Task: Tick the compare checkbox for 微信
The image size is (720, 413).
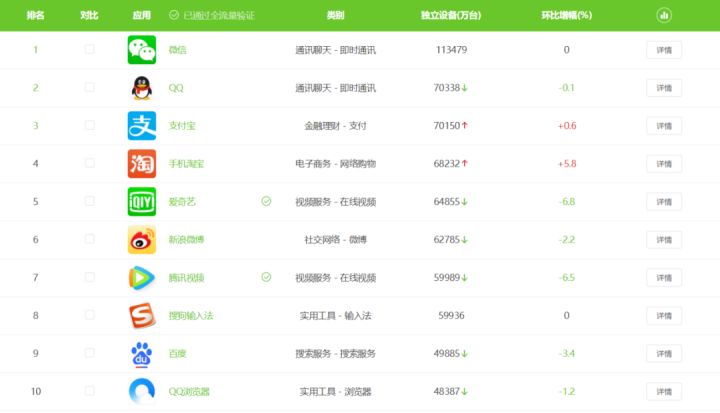Action: click(90, 49)
